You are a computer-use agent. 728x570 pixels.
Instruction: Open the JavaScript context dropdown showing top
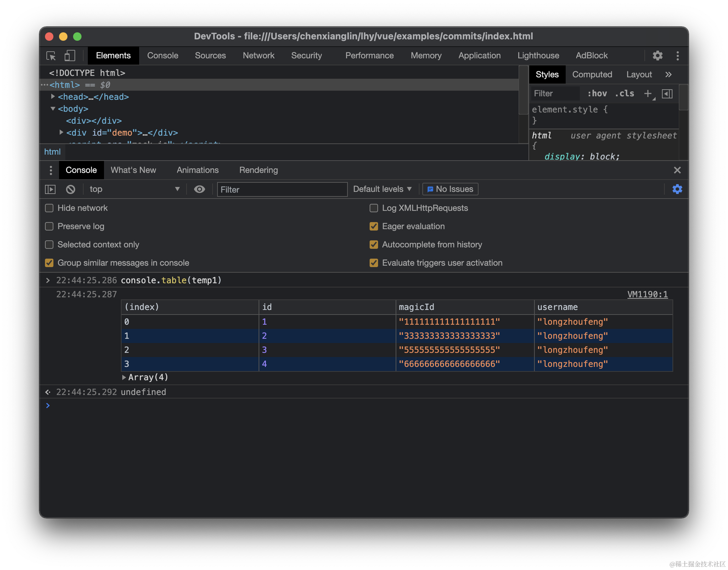(134, 189)
